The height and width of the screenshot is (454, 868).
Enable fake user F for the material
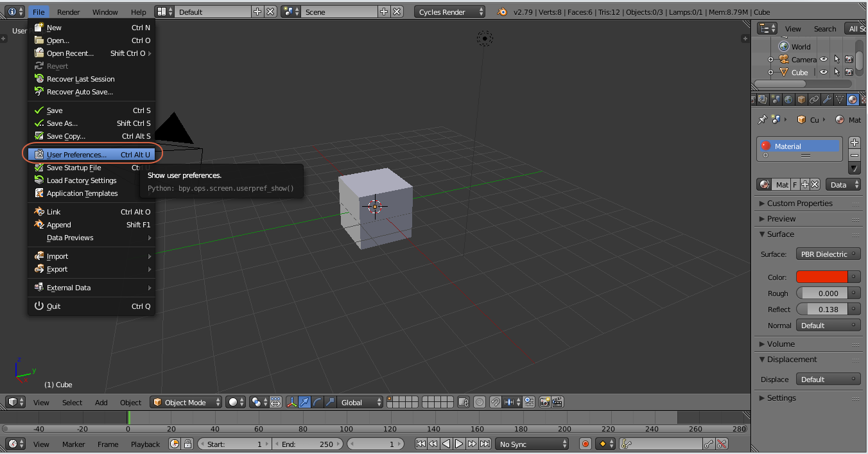tap(795, 184)
